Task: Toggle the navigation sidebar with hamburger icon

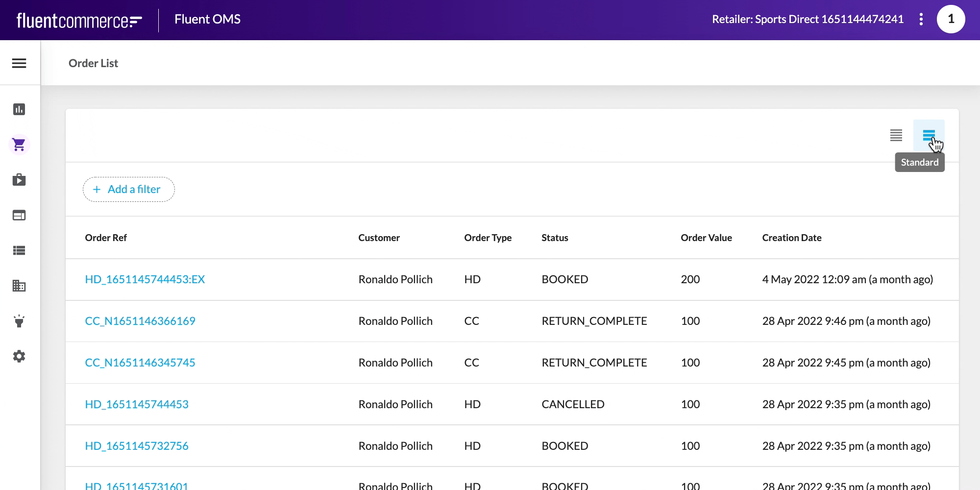Action: (19, 63)
